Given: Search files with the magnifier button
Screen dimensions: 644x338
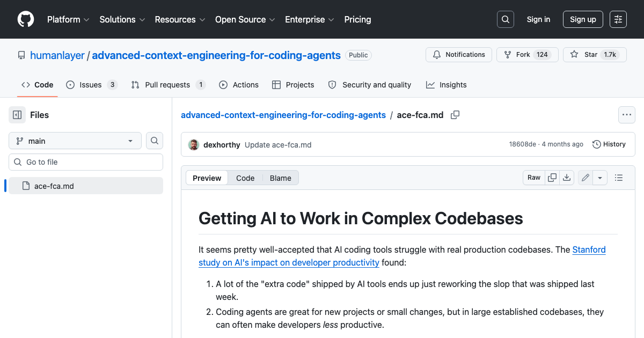Looking at the screenshot, I should tap(155, 141).
